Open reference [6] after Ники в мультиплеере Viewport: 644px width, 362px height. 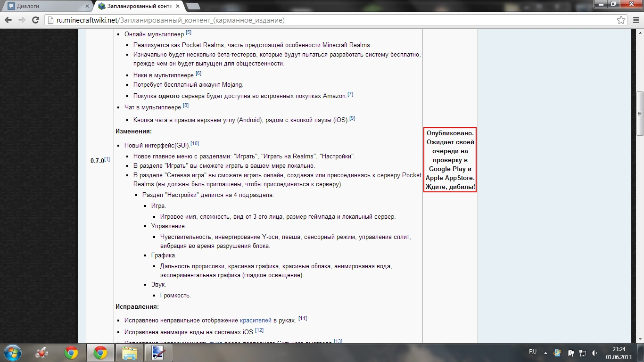pos(198,74)
